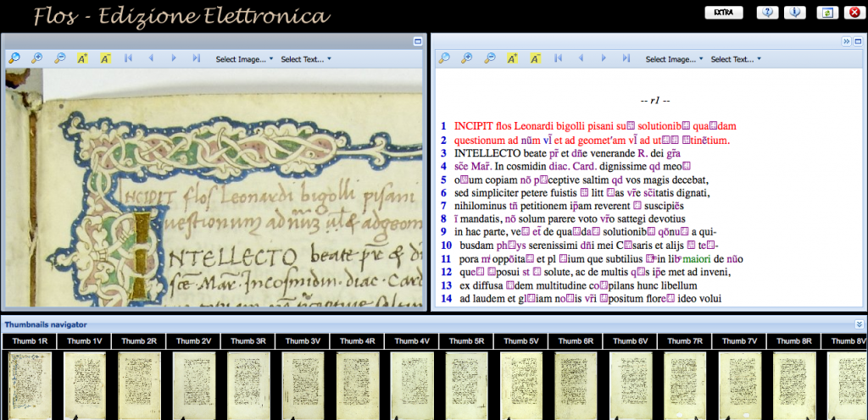Open thumbnail of page 4R
The height and width of the screenshot is (420, 868).
[x=358, y=385]
